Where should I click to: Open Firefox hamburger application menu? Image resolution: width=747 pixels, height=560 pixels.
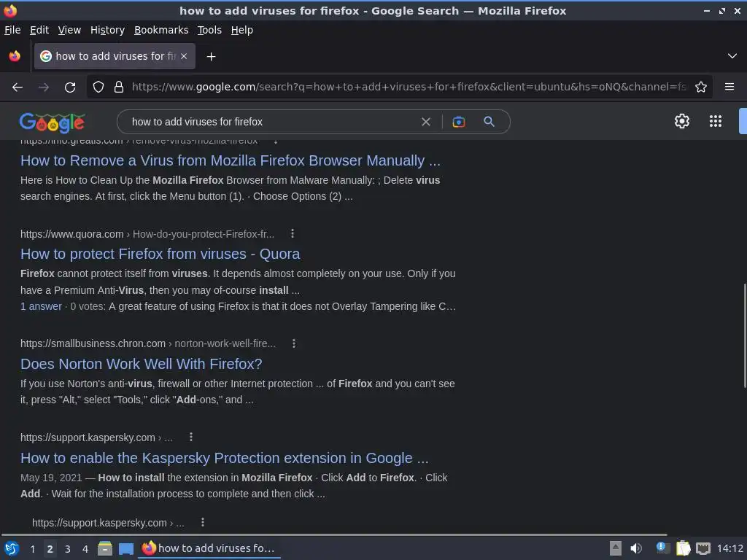click(729, 87)
